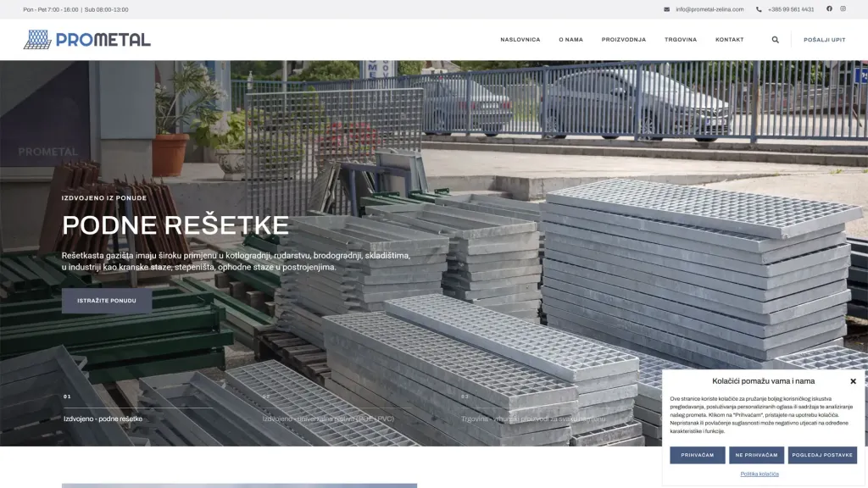The width and height of the screenshot is (868, 488).
Task: Call the +385 99 561 4431 number
Action: pos(791,9)
